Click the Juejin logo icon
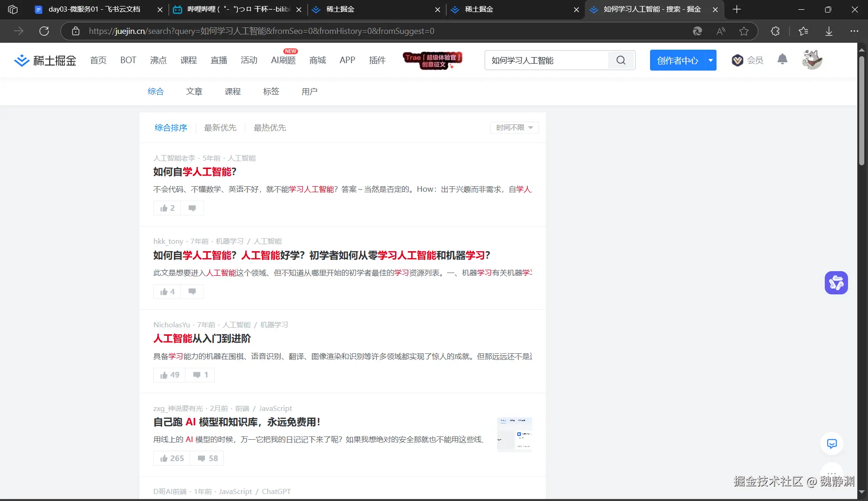The width and height of the screenshot is (868, 501). pyautogui.click(x=21, y=60)
